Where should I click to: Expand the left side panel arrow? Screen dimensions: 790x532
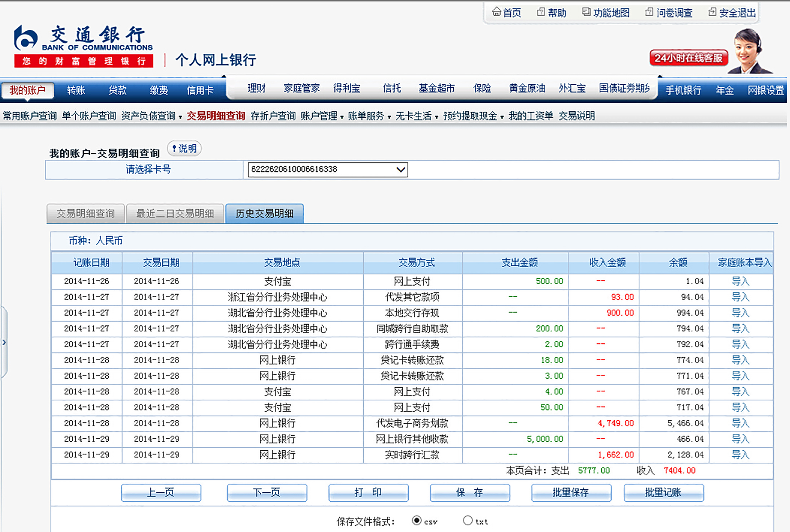4,342
